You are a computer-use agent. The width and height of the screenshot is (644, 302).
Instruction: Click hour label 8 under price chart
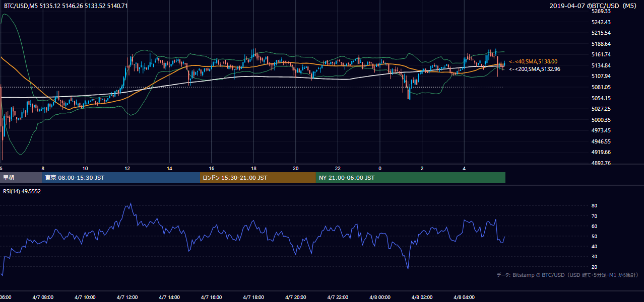click(x=43, y=168)
